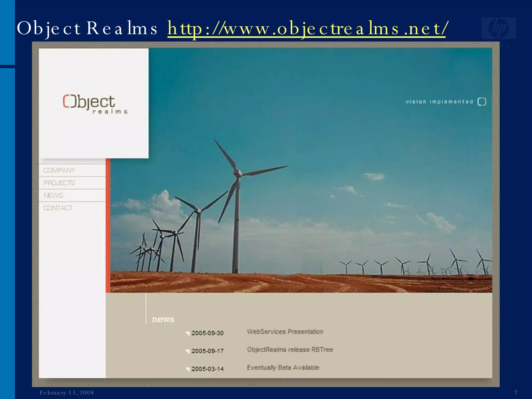
Task: Open ObjectRealms release RBTree news item
Action: pyautogui.click(x=290, y=350)
